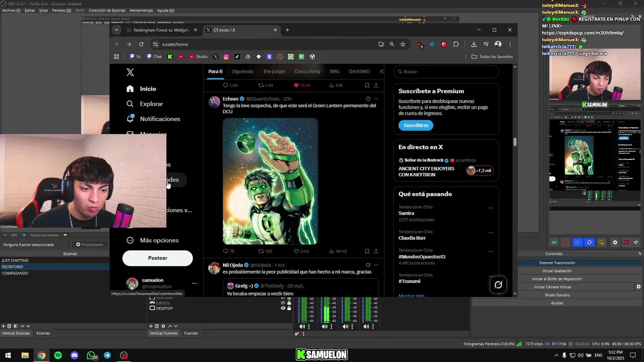Open more options for Nil Ojeda post
Viewport: 644px width, 362px height.
tap(376, 265)
